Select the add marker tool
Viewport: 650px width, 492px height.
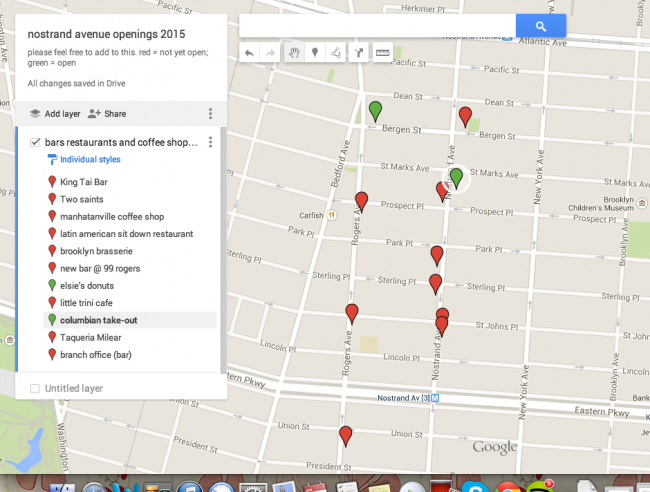point(315,53)
